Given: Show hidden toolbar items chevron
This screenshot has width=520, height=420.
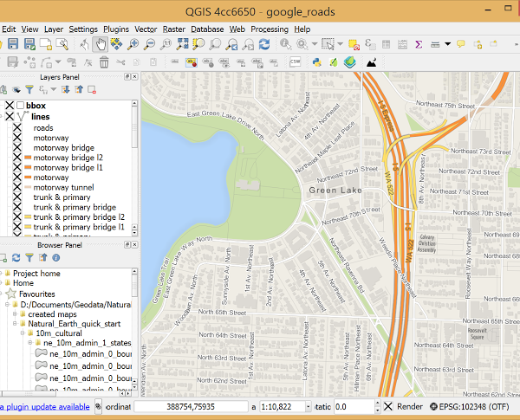Looking at the screenshot, I should coord(517,44).
